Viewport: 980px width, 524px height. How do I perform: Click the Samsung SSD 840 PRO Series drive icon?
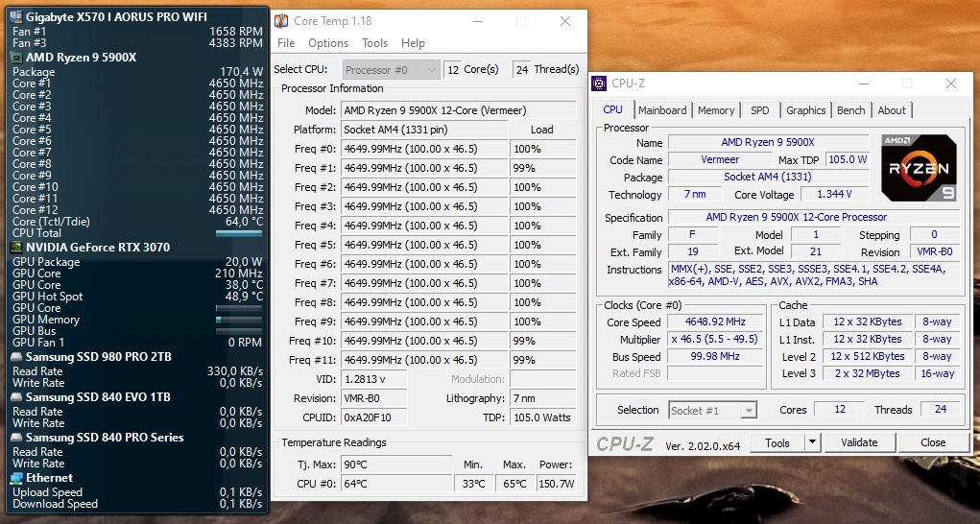17,438
